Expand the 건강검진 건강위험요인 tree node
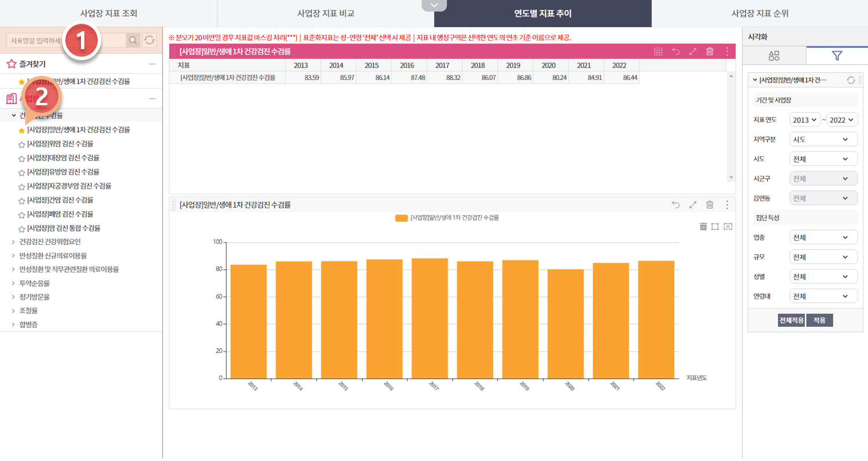This screenshot has height=461, width=868. [x=13, y=241]
